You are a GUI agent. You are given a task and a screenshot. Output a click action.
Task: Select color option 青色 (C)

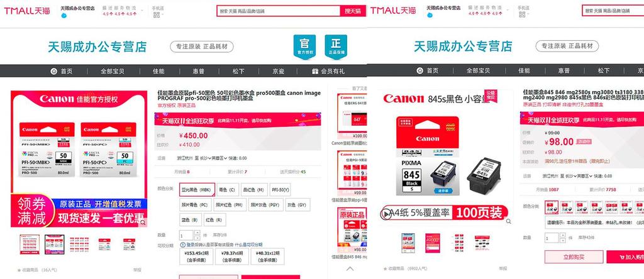(x=226, y=190)
